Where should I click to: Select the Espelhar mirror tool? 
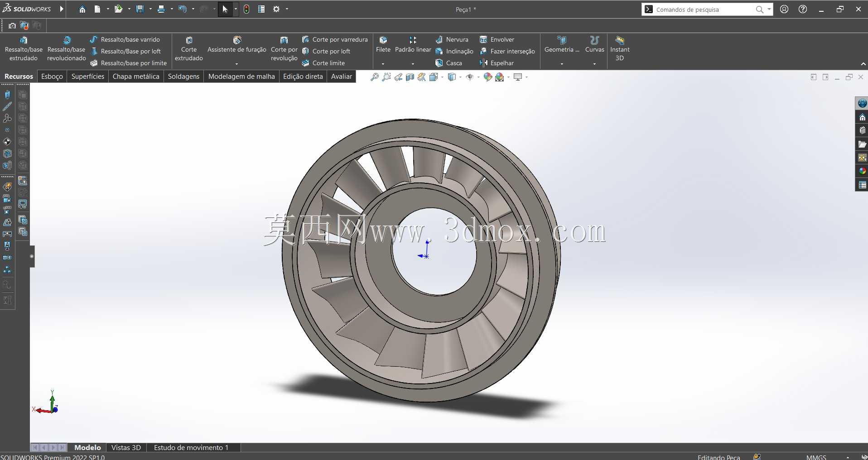click(497, 63)
